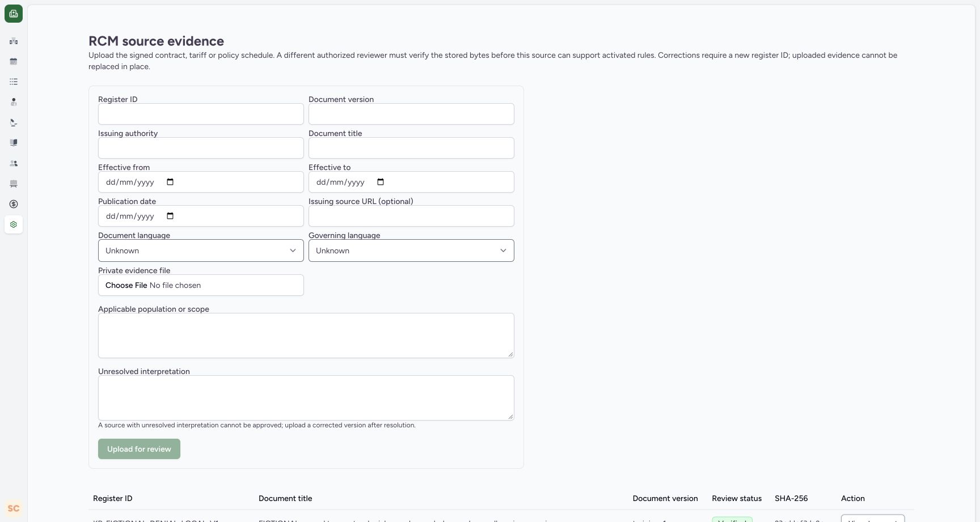Viewport: 980px width, 522px height.
Task: Expand the Document language dropdown
Action: click(x=201, y=251)
